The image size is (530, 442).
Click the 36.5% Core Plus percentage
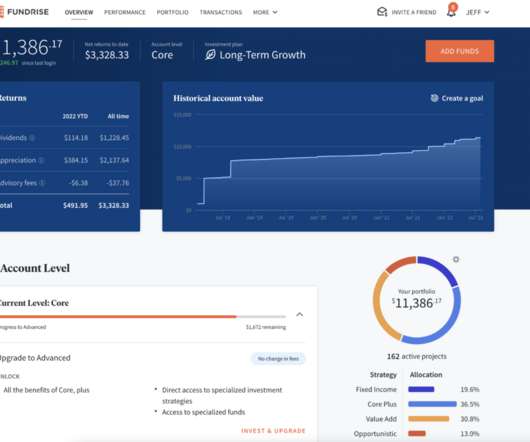pyautogui.click(x=470, y=404)
